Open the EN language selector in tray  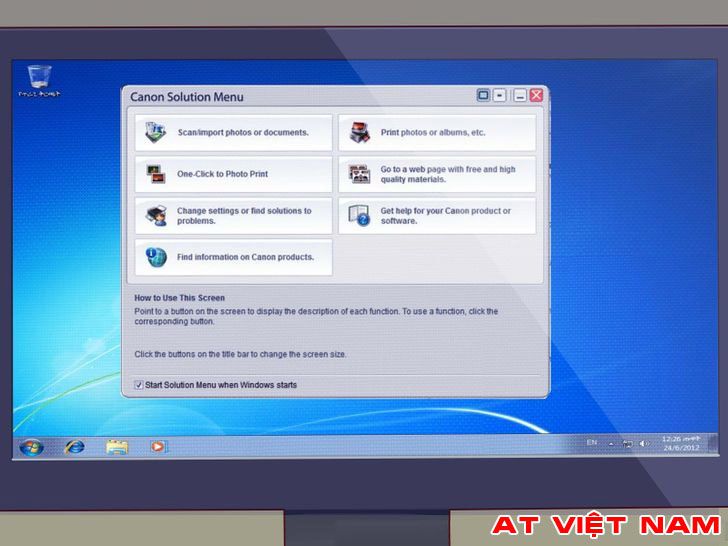click(x=592, y=443)
